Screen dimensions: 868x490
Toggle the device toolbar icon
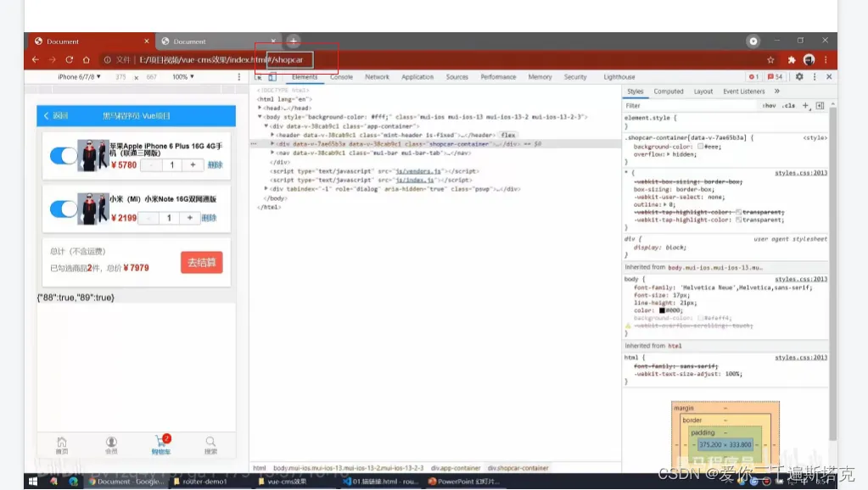pyautogui.click(x=272, y=77)
